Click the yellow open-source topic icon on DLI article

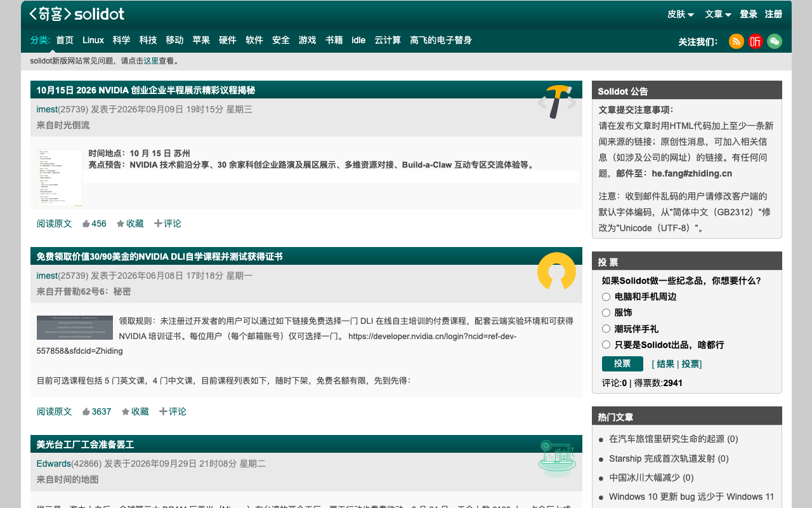pyautogui.click(x=556, y=271)
